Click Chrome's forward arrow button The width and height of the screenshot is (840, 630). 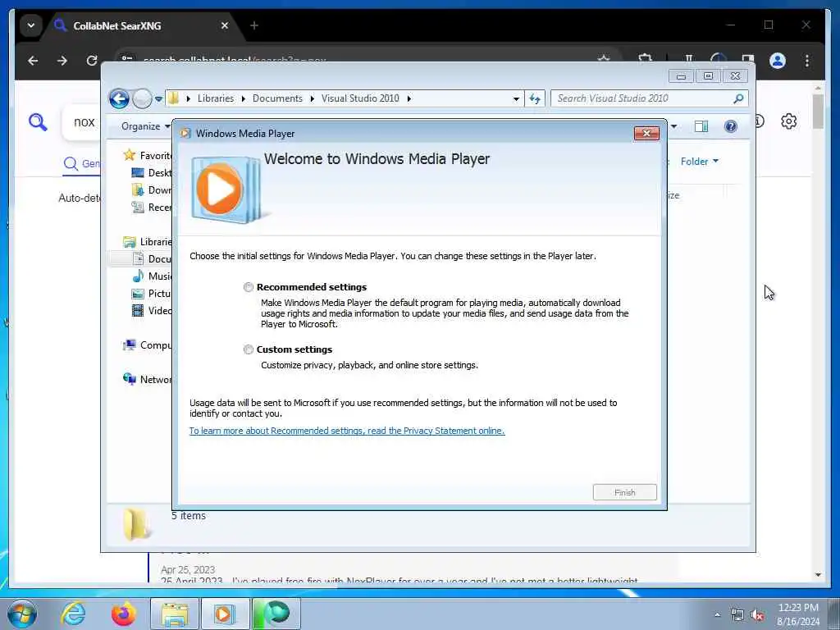point(62,61)
